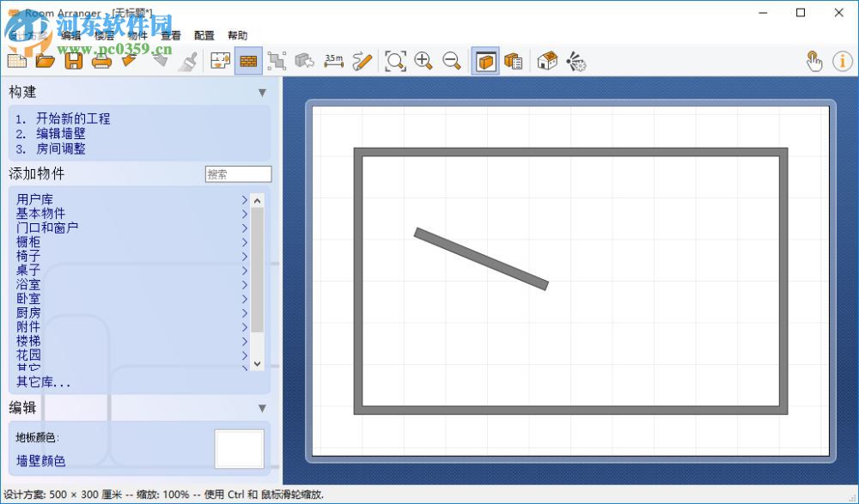Image resolution: width=859 pixels, height=504 pixels.
Task: Open the 查看 menu
Action: point(171,35)
